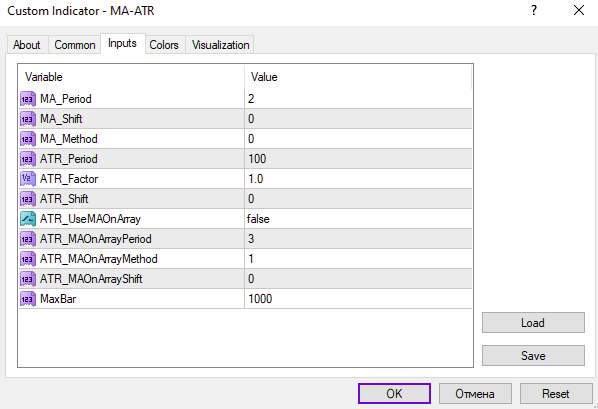Select the ATR_Period row icon
Image resolution: width=598 pixels, height=409 pixels.
(27, 159)
